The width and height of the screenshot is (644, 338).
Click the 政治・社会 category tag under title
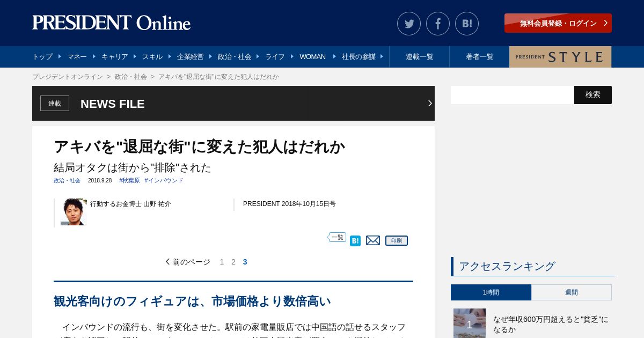coord(67,181)
